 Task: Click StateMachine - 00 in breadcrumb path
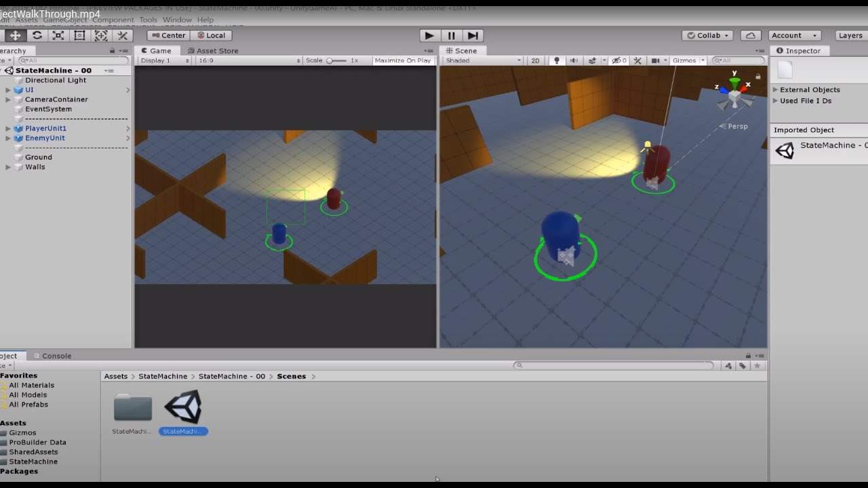click(232, 376)
